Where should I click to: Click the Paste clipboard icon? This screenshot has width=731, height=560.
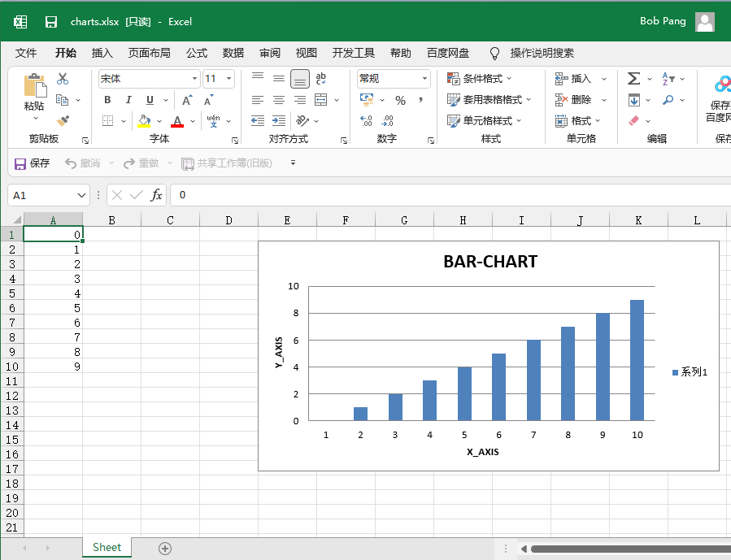coord(34,86)
